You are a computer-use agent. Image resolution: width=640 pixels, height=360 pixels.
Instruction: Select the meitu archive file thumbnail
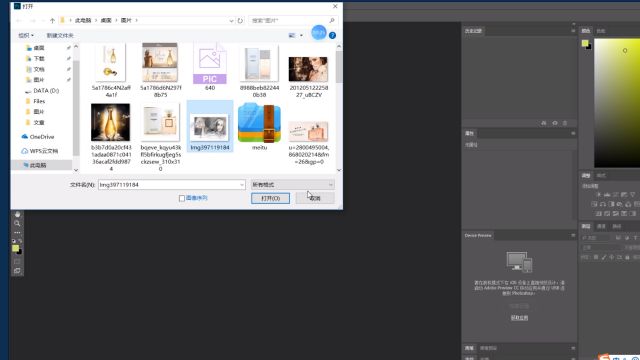pos(259,123)
